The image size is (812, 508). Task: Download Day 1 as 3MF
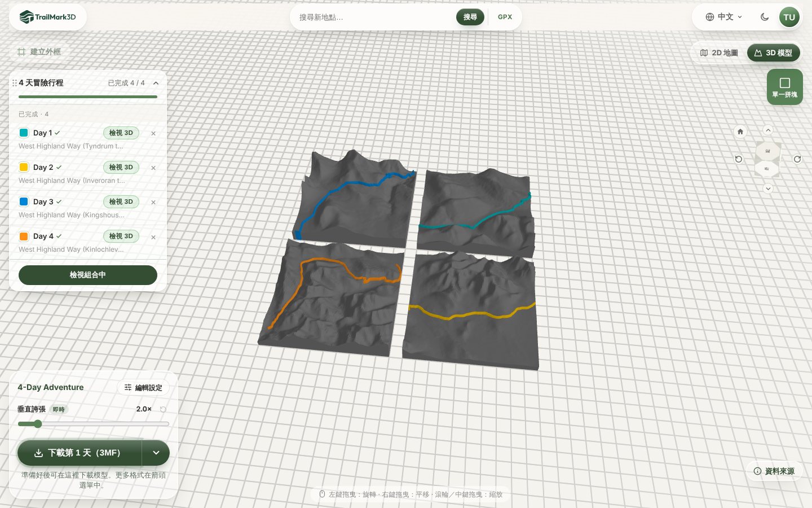[80, 453]
